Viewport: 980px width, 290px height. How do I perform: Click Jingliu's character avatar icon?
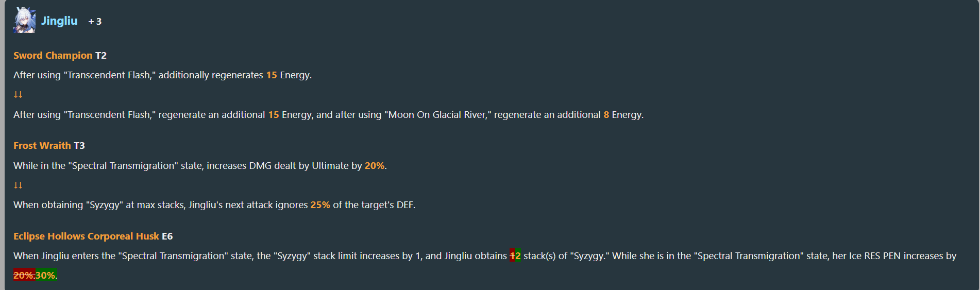24,21
